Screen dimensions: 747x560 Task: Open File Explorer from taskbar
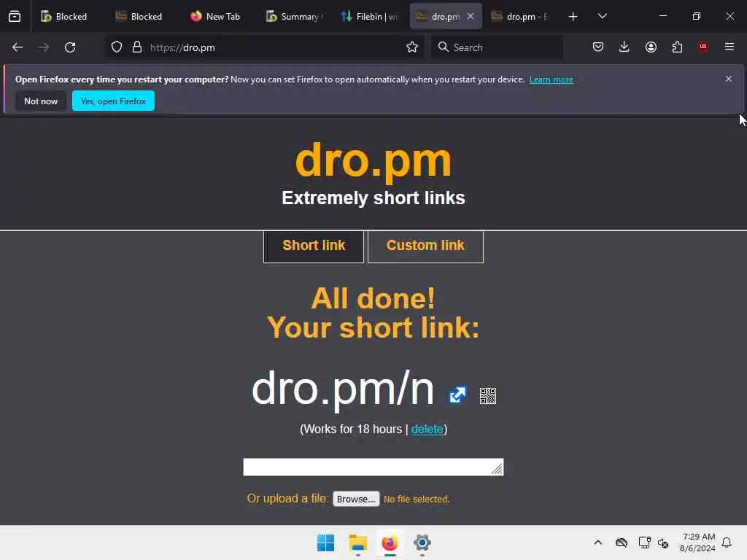point(357,542)
